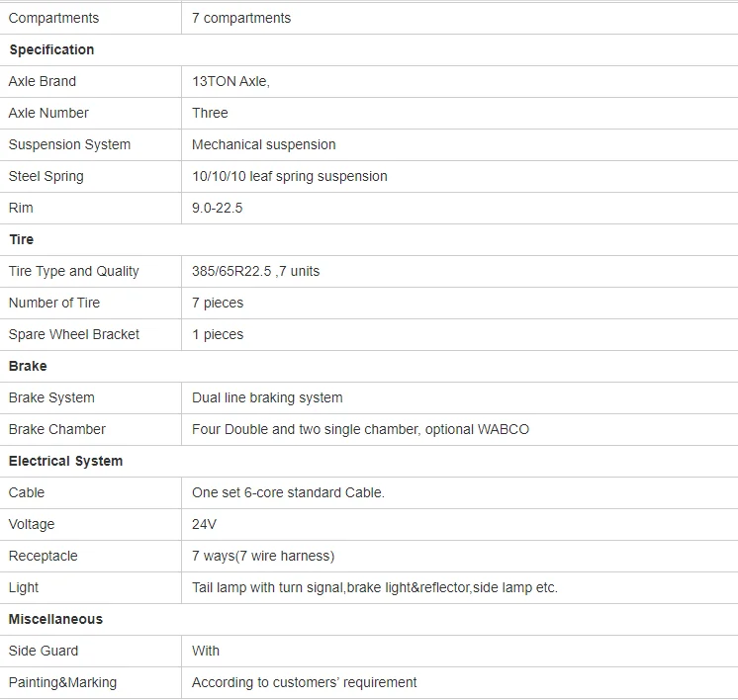This screenshot has width=738, height=700.
Task: Select the Brake section header
Action: pos(28,366)
